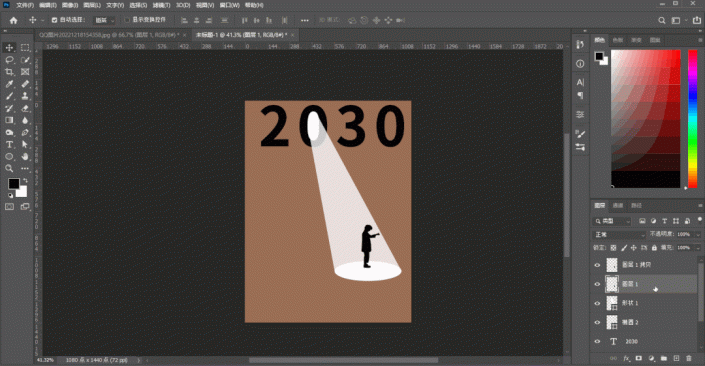Open the 窗口(W) menu
705x366 pixels.
click(229, 5)
